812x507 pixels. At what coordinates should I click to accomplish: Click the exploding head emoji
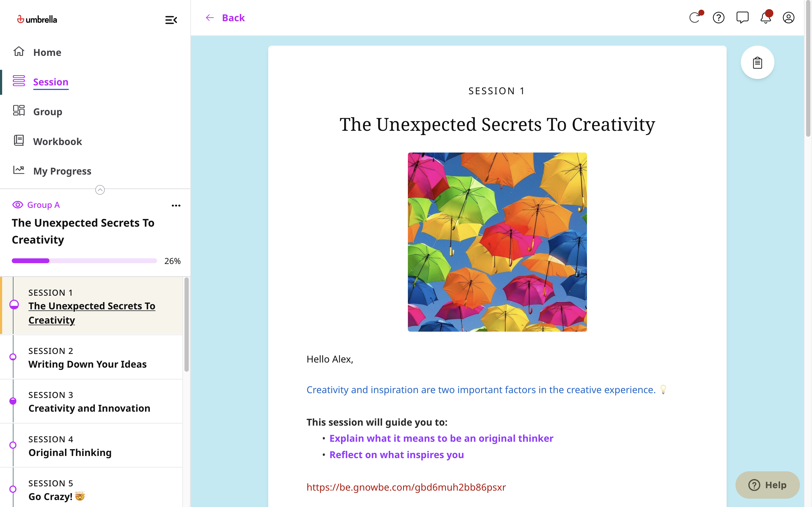point(80,496)
